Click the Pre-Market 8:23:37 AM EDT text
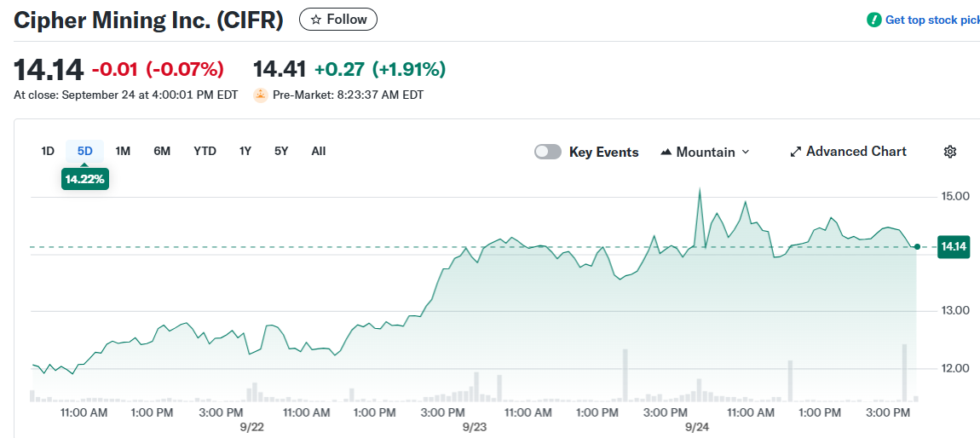980x438 pixels. click(x=349, y=95)
